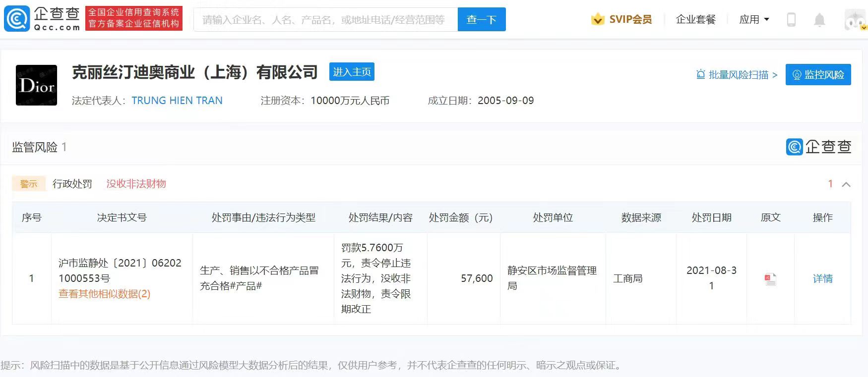Click the Dior company logo thumbnail

click(x=36, y=85)
